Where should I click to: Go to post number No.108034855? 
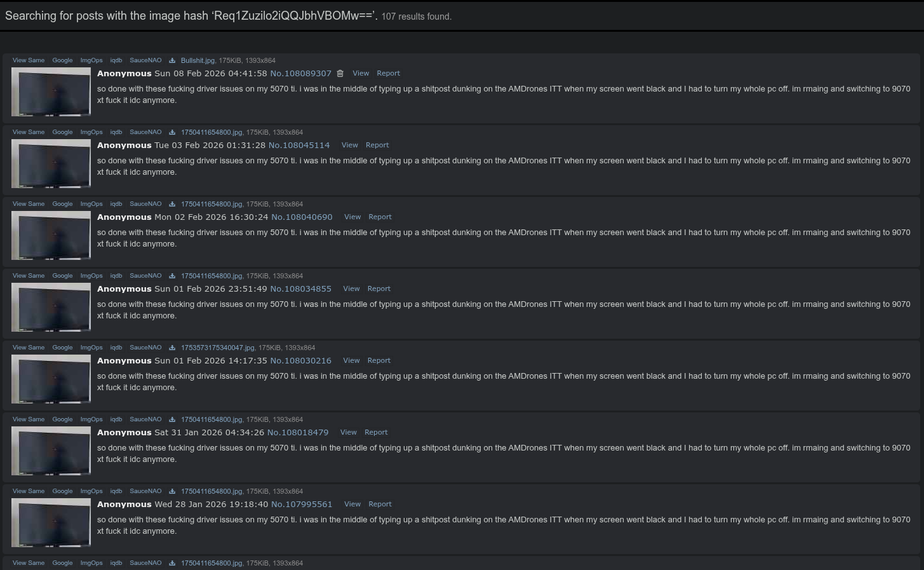click(x=301, y=289)
